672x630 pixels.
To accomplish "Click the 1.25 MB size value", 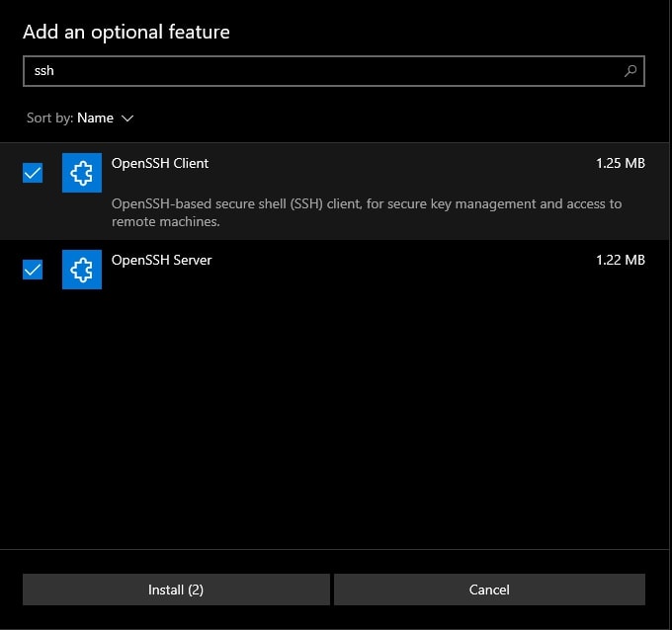I will 621,163.
